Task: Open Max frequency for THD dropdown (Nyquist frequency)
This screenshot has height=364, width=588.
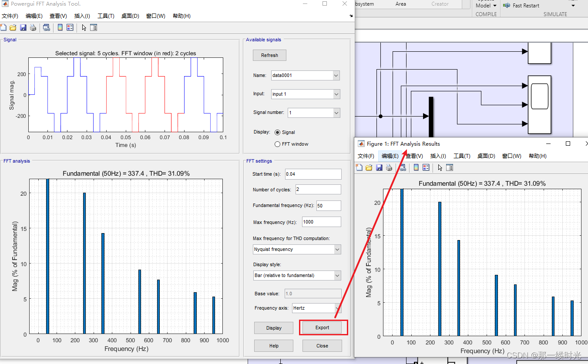Action: point(297,249)
